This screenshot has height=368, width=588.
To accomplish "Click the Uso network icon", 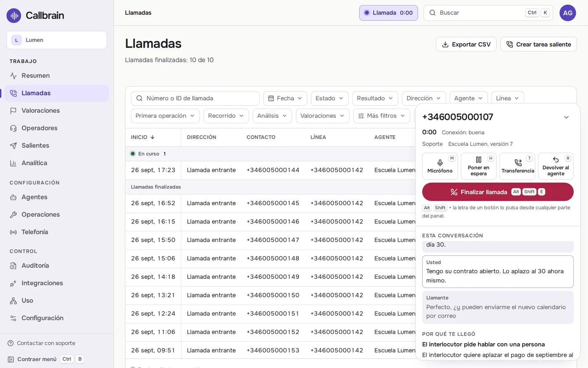I will (13, 301).
